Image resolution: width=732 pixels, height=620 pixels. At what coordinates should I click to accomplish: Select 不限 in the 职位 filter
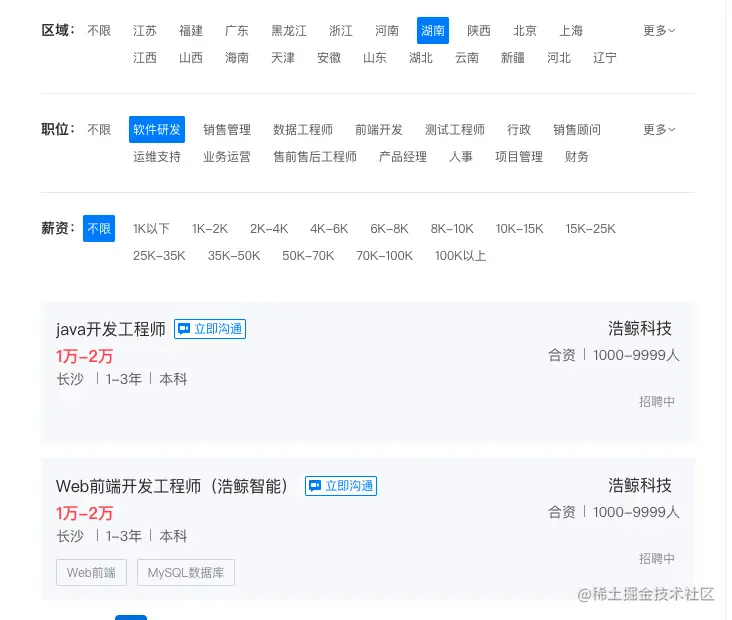[99, 129]
